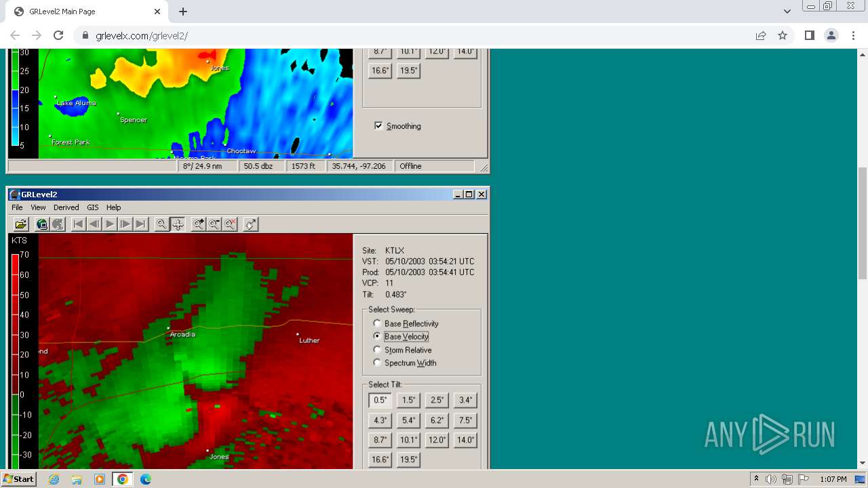The height and width of the screenshot is (488, 868).
Task: Click the 35.744, -97.206 coordinates in status bar
Action: (x=359, y=166)
